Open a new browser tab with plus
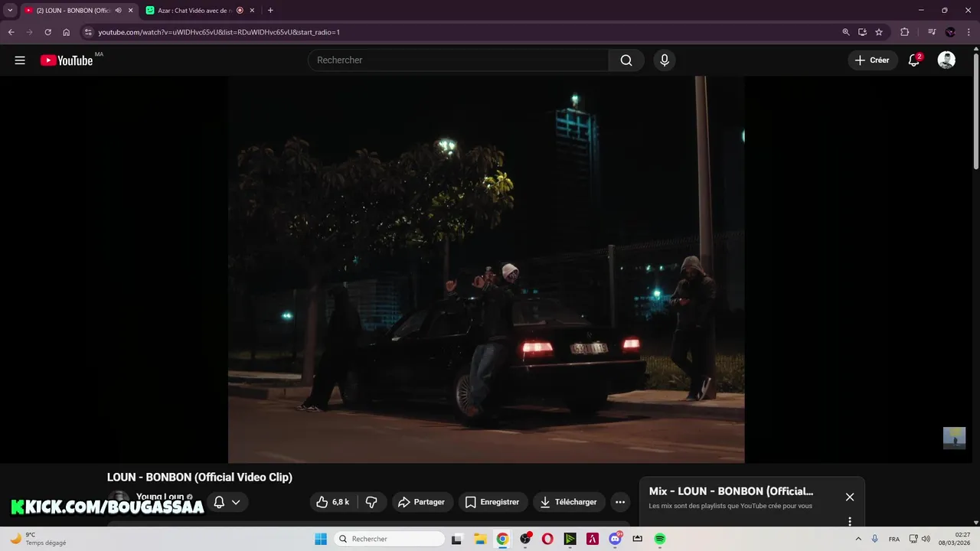The image size is (980, 551). (270, 11)
